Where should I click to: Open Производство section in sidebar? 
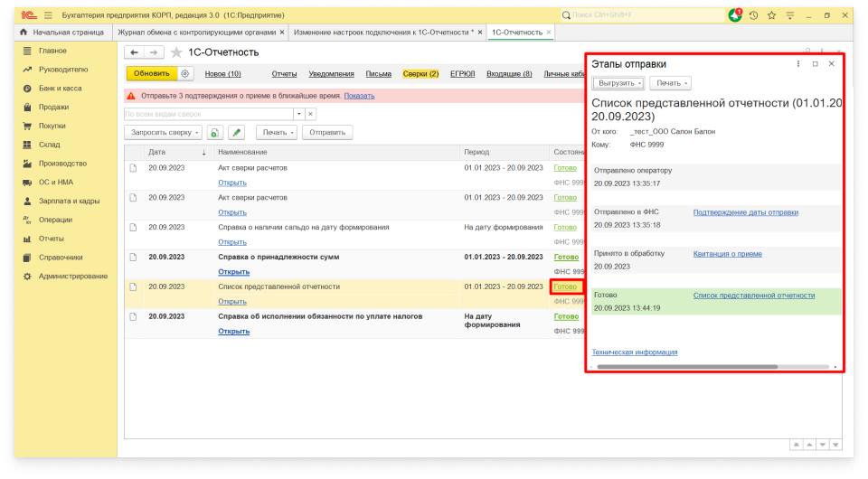coord(62,164)
